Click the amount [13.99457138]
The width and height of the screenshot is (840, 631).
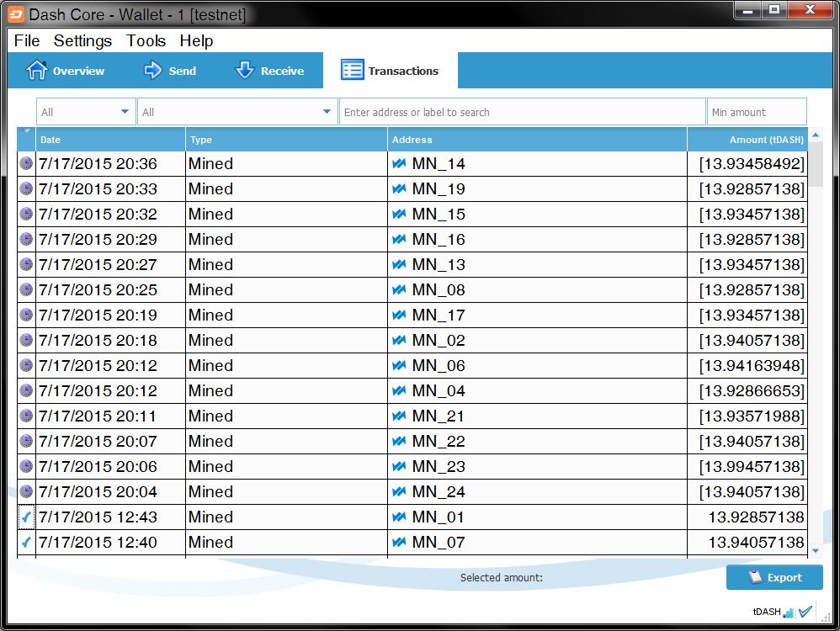(x=751, y=466)
